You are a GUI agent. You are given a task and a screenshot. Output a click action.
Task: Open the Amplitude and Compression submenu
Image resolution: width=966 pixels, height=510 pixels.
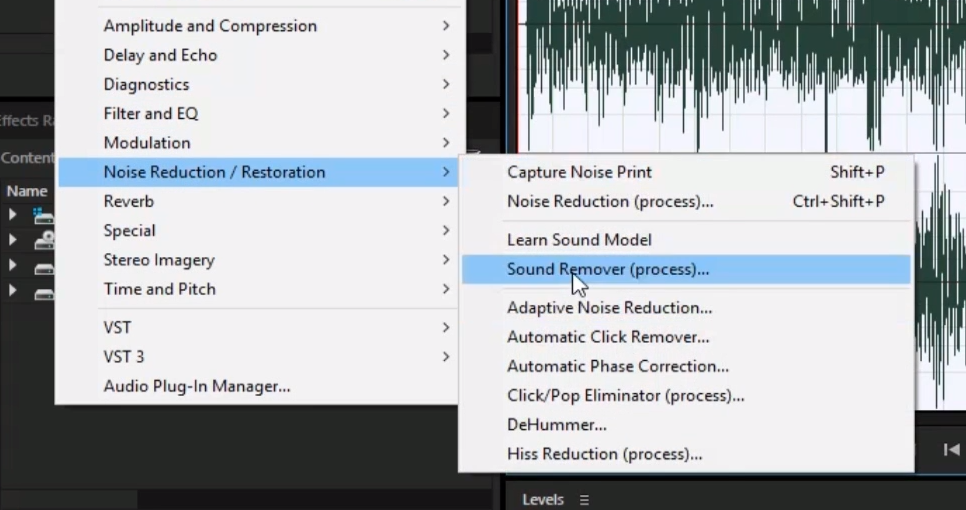[x=210, y=26]
